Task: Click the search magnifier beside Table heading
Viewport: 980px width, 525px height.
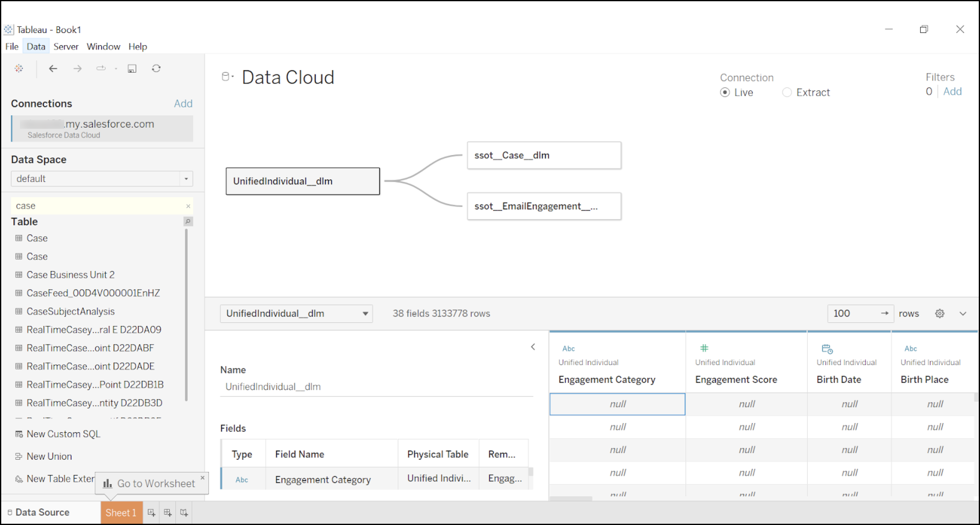Action: pyautogui.click(x=188, y=221)
